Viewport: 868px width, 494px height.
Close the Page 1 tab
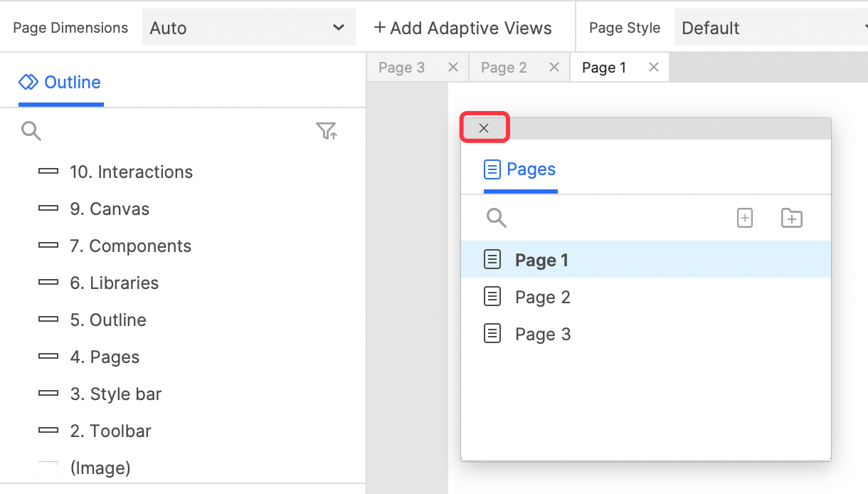[654, 67]
